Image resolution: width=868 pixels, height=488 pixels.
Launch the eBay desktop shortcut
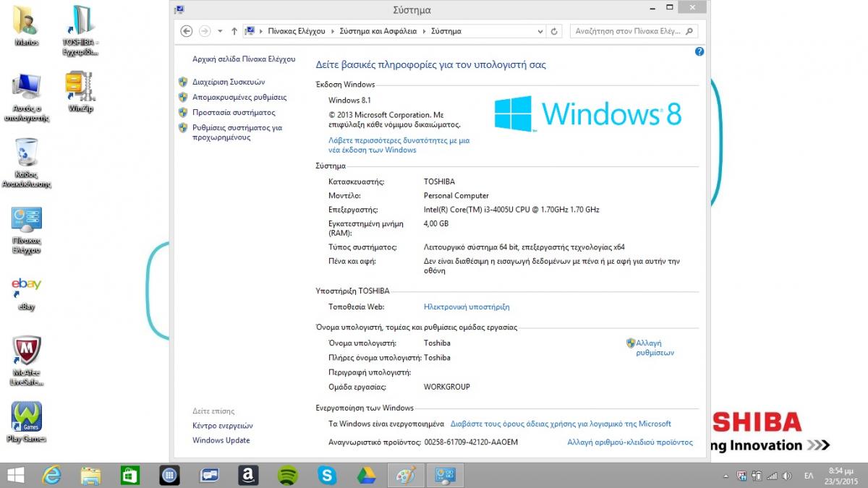(x=27, y=293)
